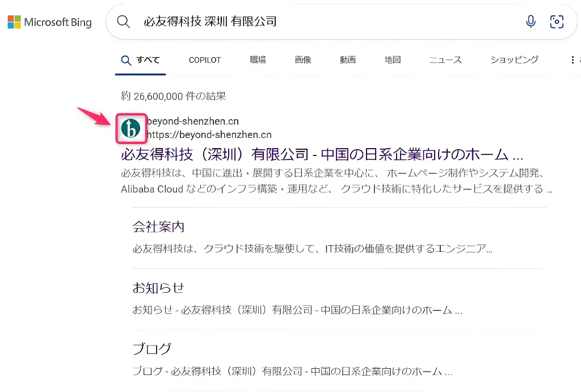Open the ニュース tab

pos(445,60)
